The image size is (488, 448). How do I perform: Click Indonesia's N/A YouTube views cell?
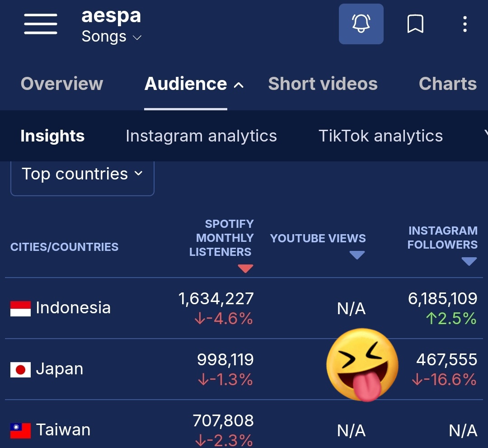pyautogui.click(x=351, y=309)
